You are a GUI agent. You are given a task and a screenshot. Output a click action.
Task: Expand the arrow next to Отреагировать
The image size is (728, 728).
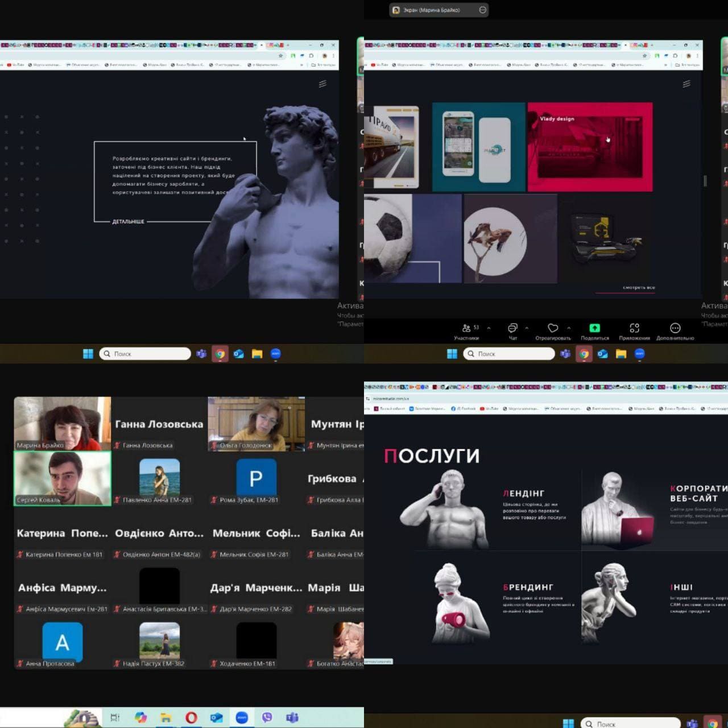(569, 328)
